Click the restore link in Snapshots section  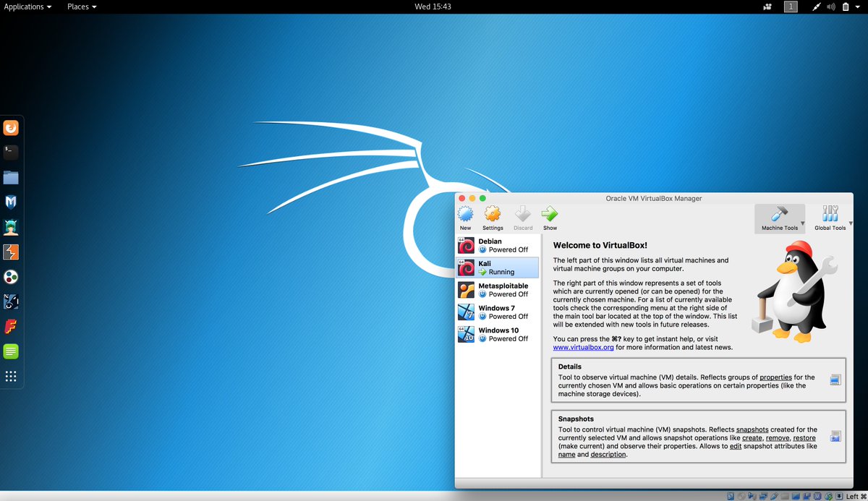click(804, 438)
